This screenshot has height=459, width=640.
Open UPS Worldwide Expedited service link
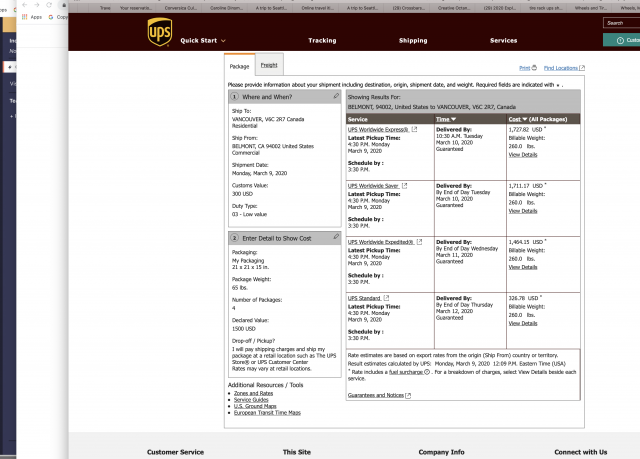pos(380,242)
